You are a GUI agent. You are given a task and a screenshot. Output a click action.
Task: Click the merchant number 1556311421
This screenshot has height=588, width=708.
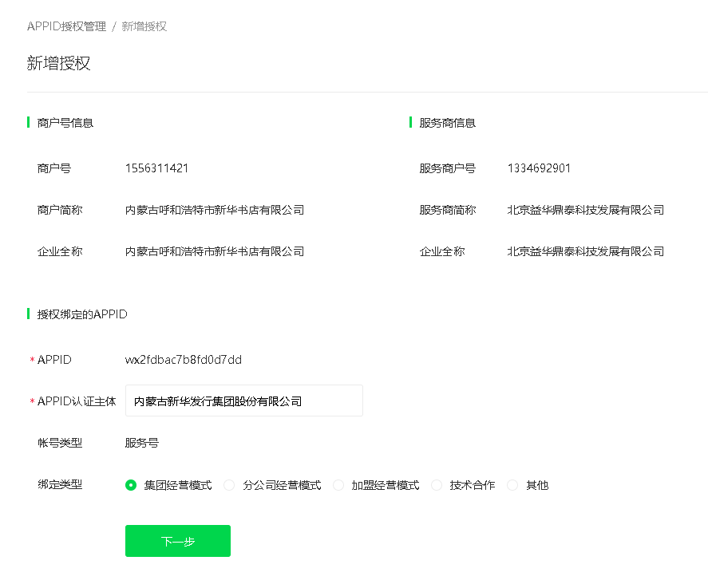156,168
